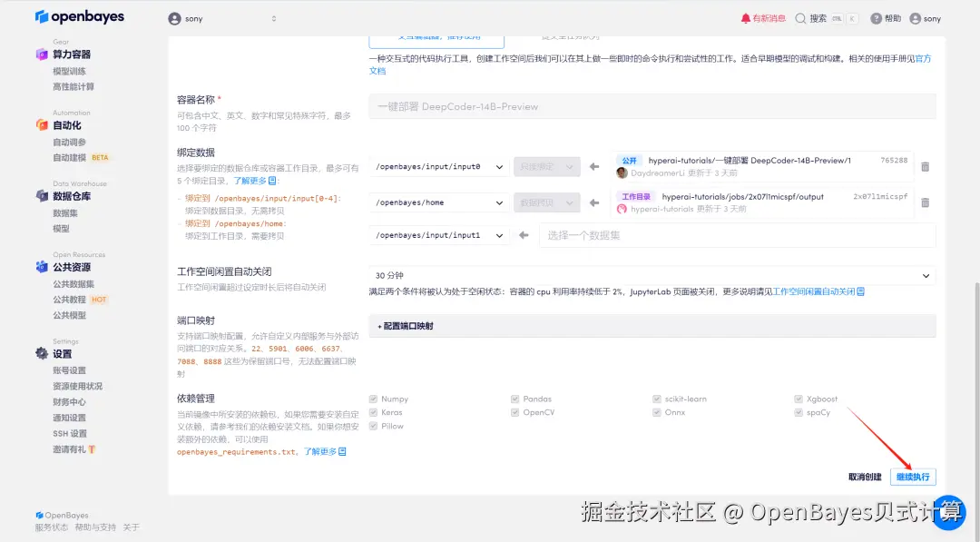Toggle the Keras checkbox
Image resolution: width=980 pixels, height=542 pixels.
pyautogui.click(x=373, y=412)
